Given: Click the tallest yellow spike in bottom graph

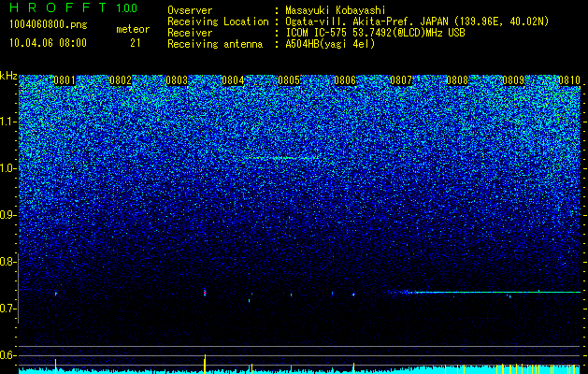Looking at the screenshot, I should point(205,364).
